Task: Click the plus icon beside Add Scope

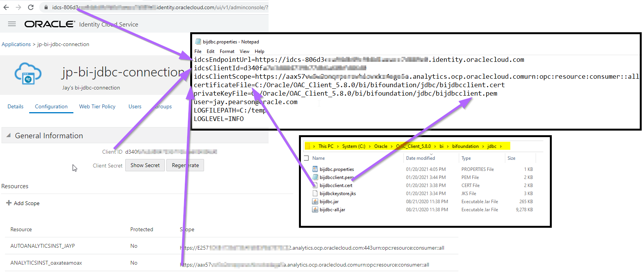Action: (8, 203)
